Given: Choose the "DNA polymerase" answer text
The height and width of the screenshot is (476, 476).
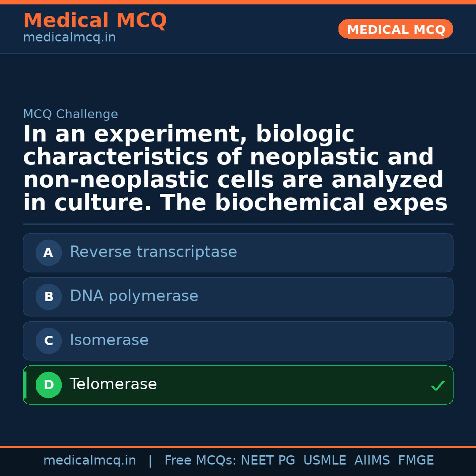Looking at the screenshot, I should pos(134,296).
